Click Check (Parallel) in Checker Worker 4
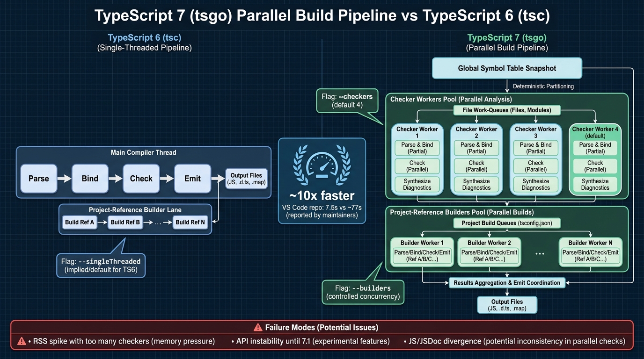 click(595, 166)
